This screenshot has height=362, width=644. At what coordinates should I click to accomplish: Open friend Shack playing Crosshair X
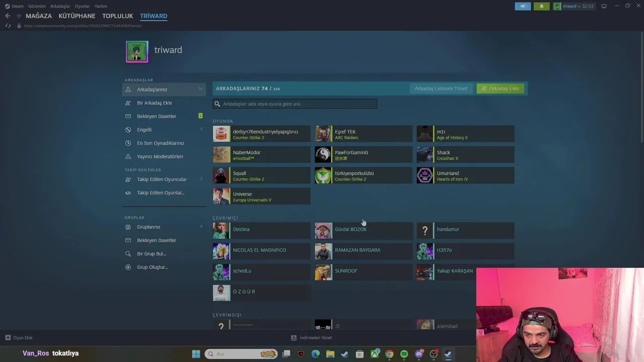tap(465, 155)
